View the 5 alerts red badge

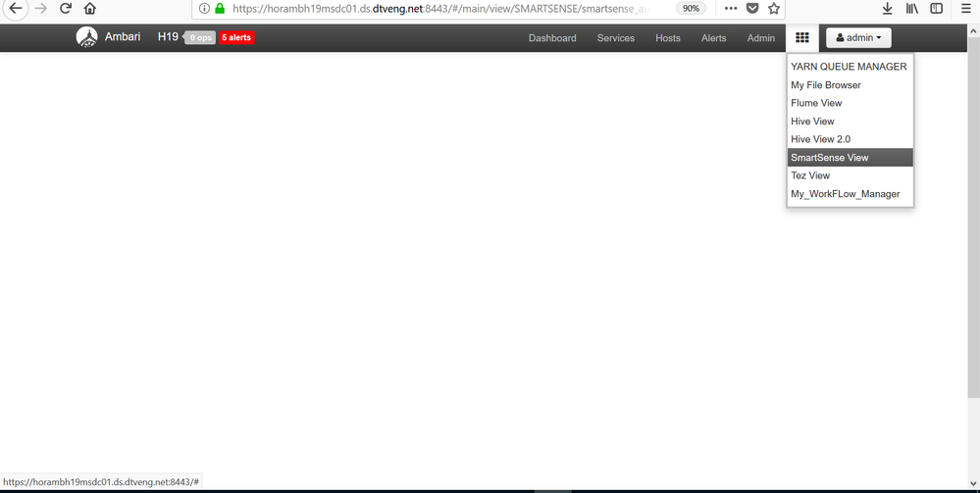tap(236, 38)
